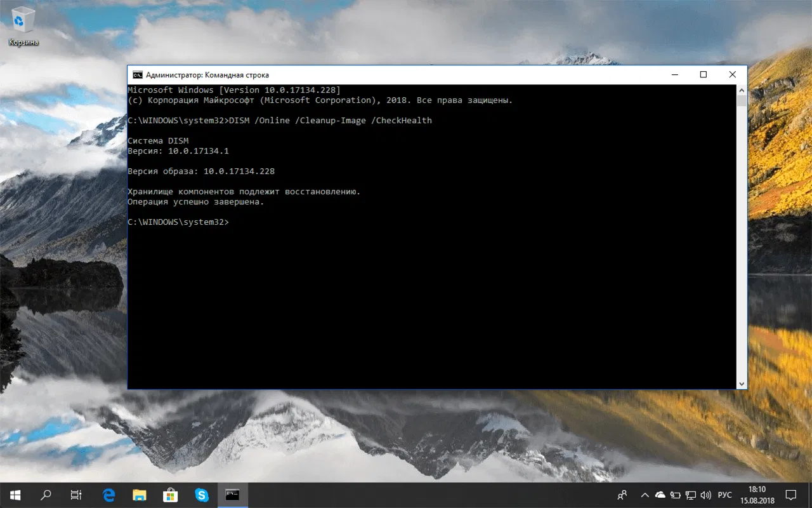Viewport: 812px width, 508px height.
Task: Open the РУС language switcher
Action: [x=724, y=495]
